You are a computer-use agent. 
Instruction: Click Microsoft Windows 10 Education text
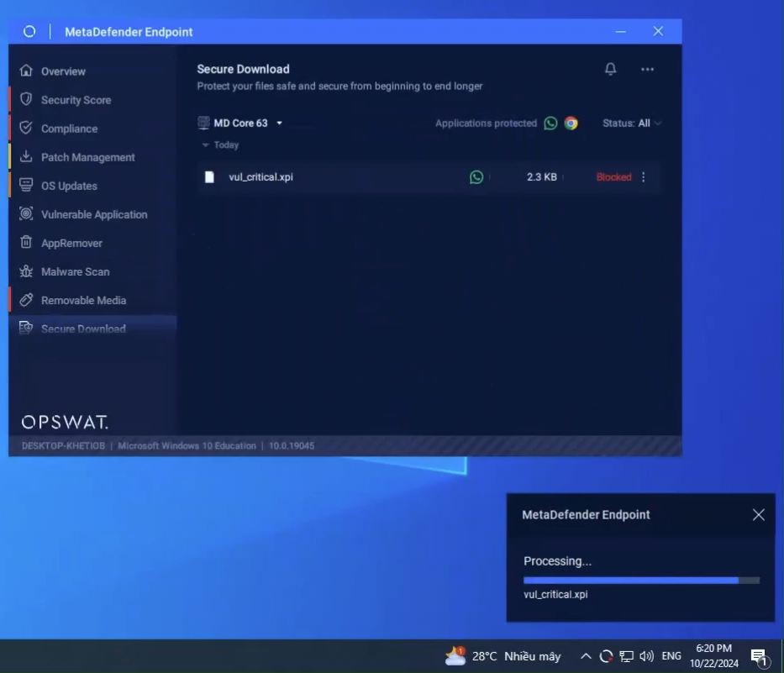[x=187, y=445]
